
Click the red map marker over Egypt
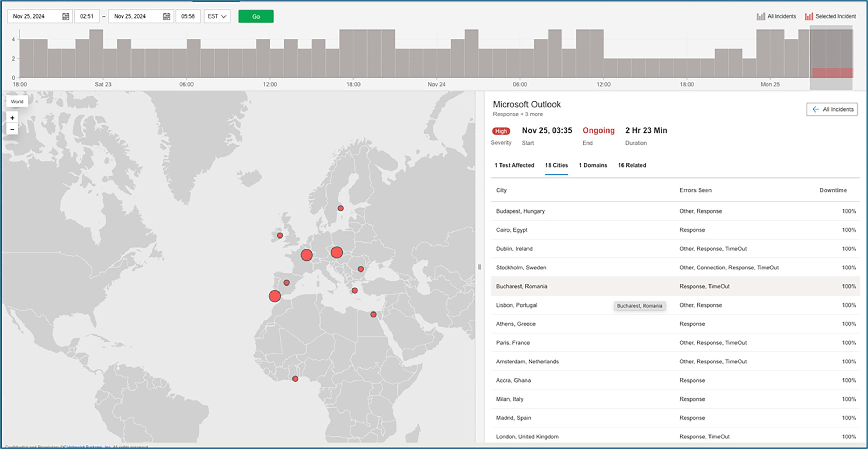pos(374,315)
